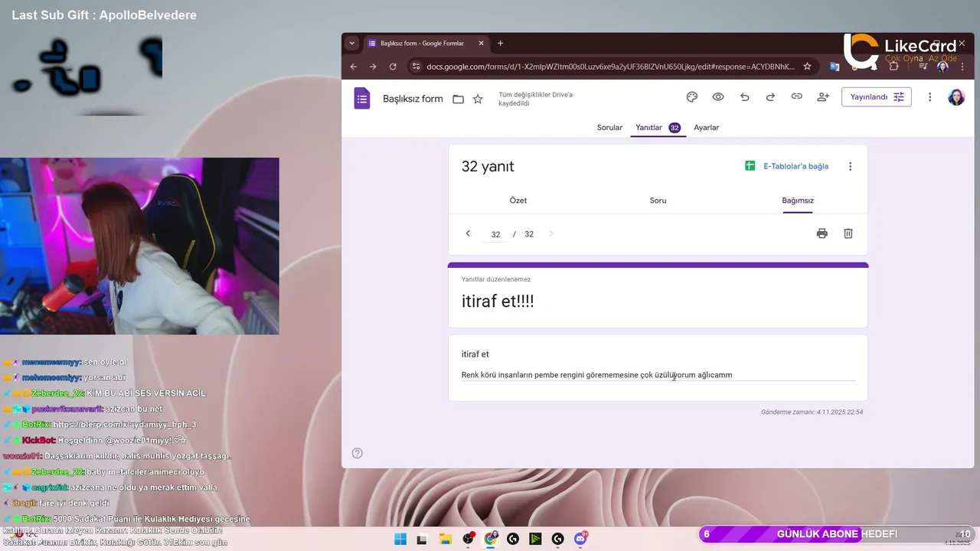
Task: Add collaborators with the person-plus icon
Action: [x=823, y=97]
